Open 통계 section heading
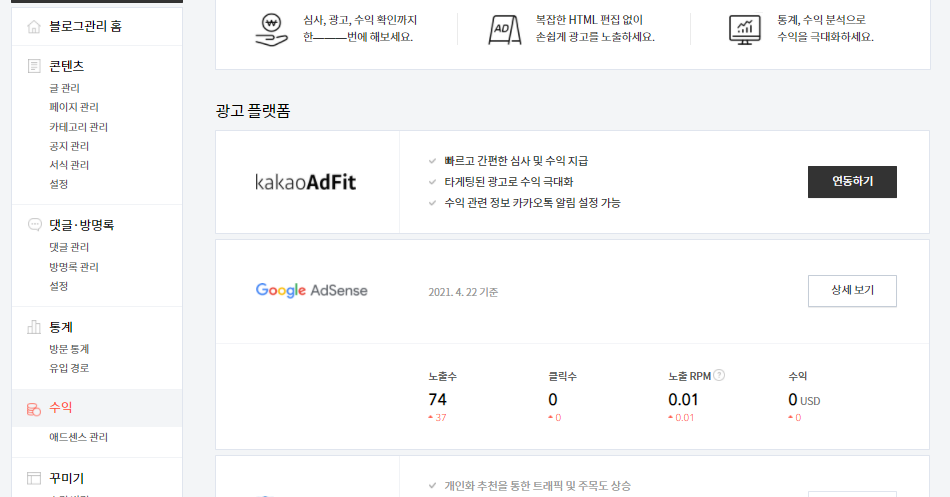The image size is (950, 497). [x=61, y=327]
